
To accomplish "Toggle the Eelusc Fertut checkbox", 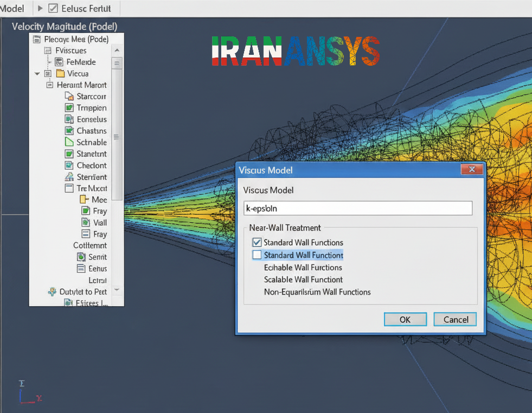I will click(53, 9).
